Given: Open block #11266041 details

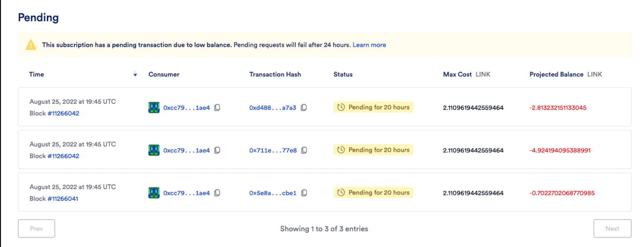Looking at the screenshot, I should (63, 198).
